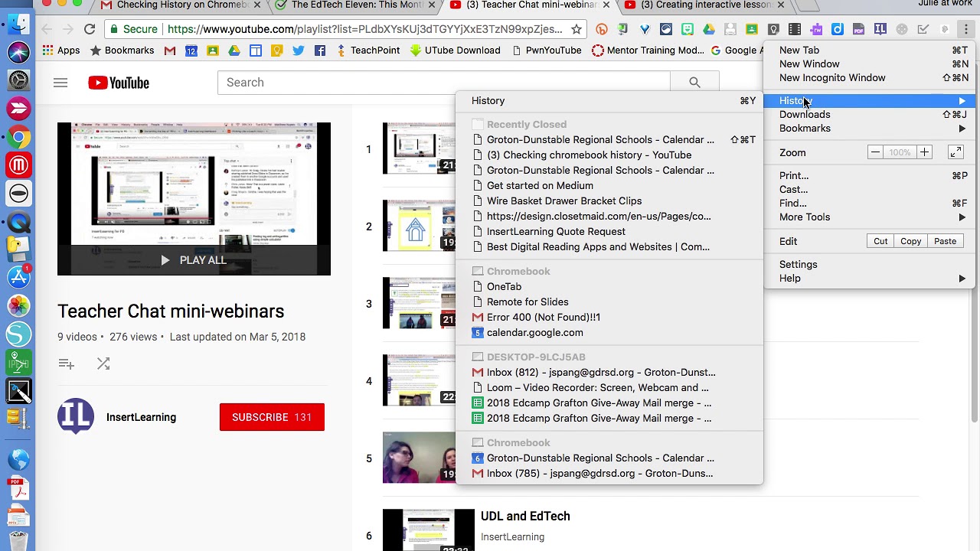Screen dimensions: 980x551
Task: Open Remote for Slides history entry
Action: point(609,302)
